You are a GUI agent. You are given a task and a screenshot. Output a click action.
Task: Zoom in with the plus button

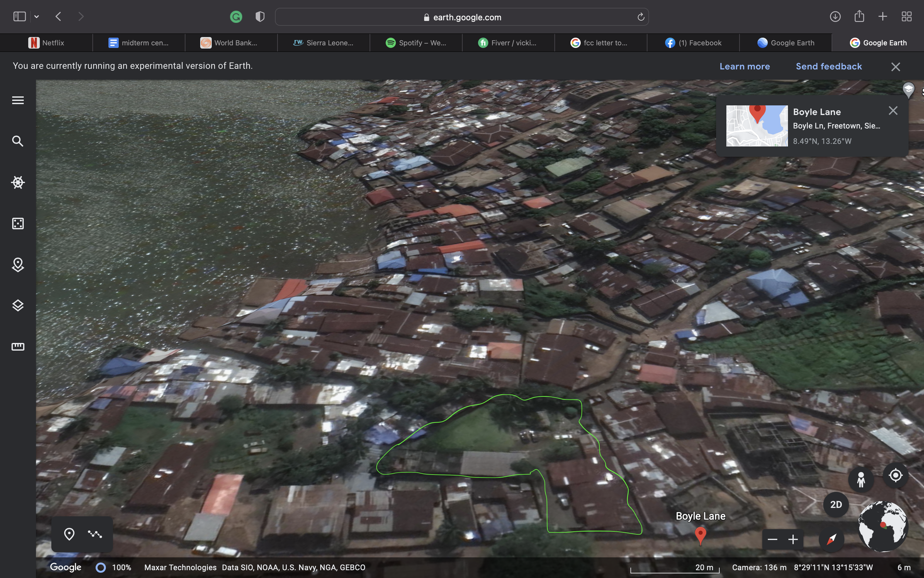[x=793, y=540]
